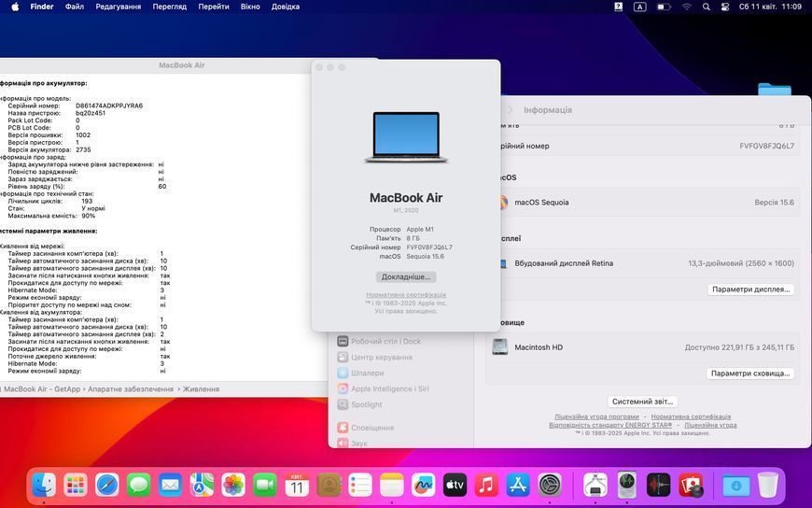The height and width of the screenshot is (508, 812).
Task: Click the Максимальна ємність 90% value
Action: [88, 216]
